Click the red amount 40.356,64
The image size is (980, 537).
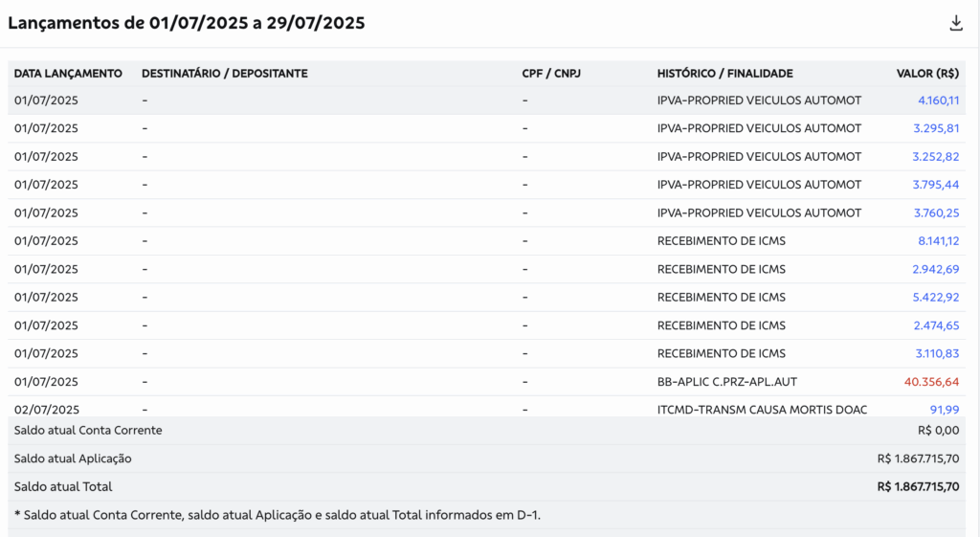(931, 382)
